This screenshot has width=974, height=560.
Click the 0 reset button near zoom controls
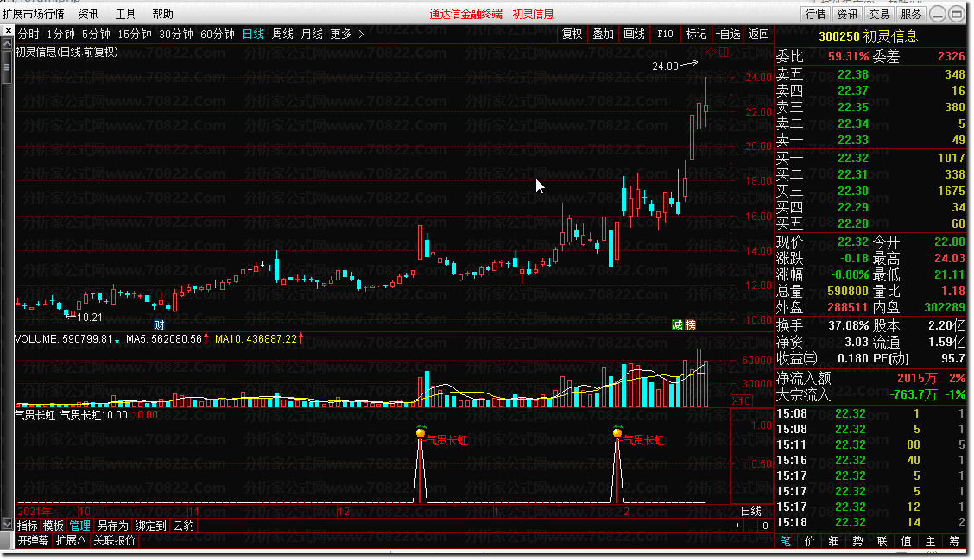point(765,525)
